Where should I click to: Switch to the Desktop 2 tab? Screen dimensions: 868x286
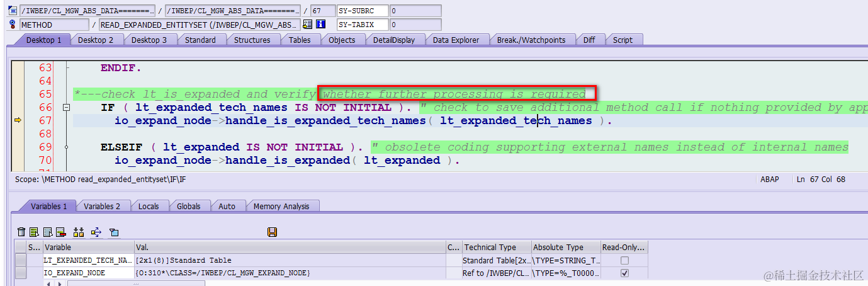click(x=96, y=40)
